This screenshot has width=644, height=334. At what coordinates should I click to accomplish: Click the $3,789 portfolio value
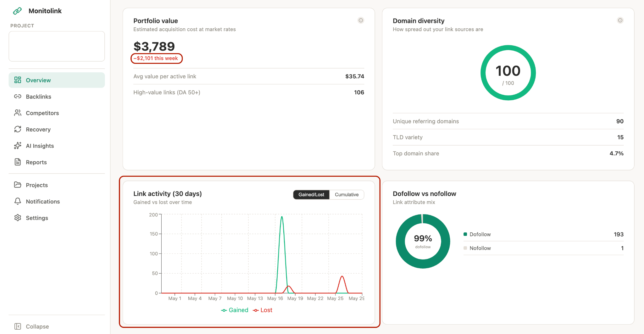point(154,46)
